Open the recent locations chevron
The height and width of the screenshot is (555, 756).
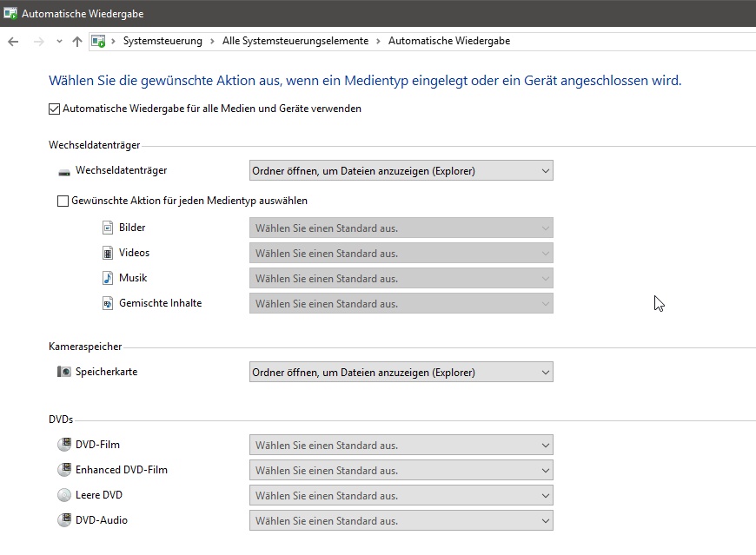(59, 41)
